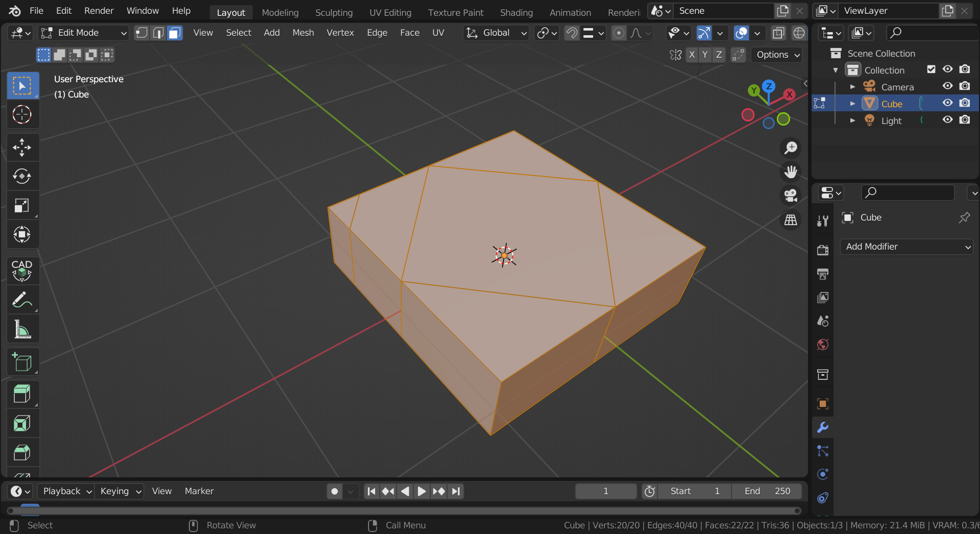Hide the Camera object in viewport
Screen dimensions: 980x534
click(x=948, y=86)
